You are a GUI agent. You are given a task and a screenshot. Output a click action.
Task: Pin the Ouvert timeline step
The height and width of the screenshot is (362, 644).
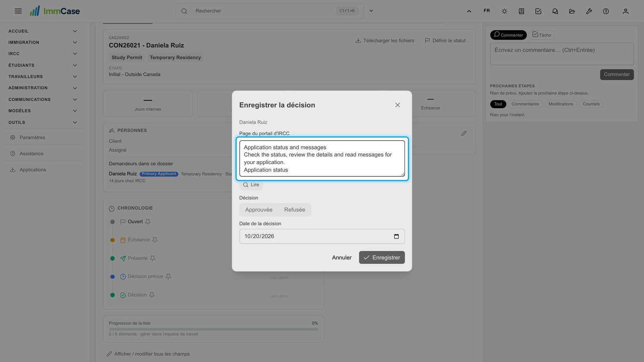148,222
